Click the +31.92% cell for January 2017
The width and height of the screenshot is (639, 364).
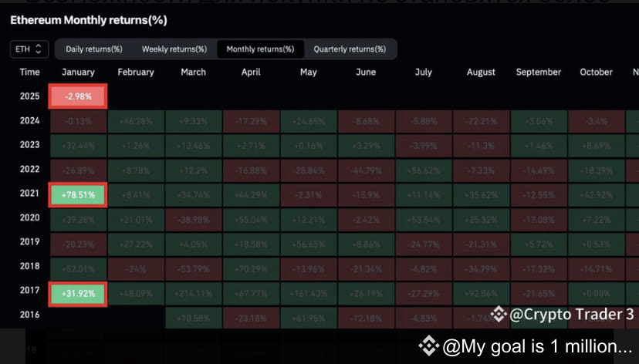78,294
